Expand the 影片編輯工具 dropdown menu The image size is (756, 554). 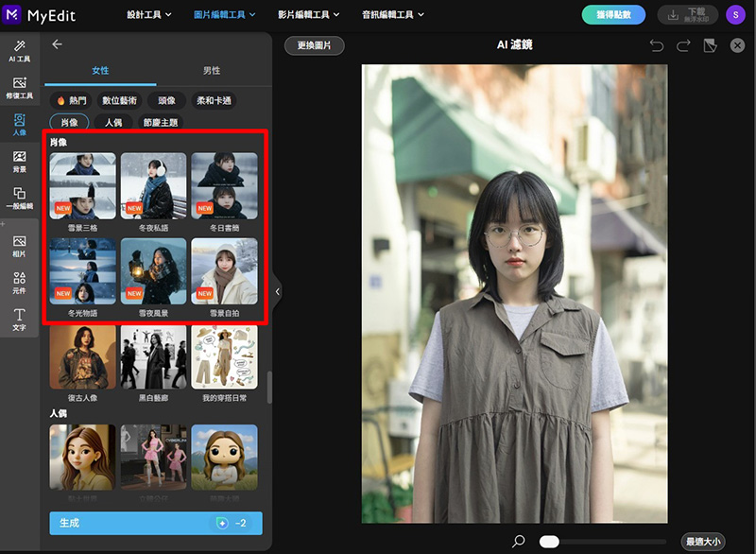(311, 15)
